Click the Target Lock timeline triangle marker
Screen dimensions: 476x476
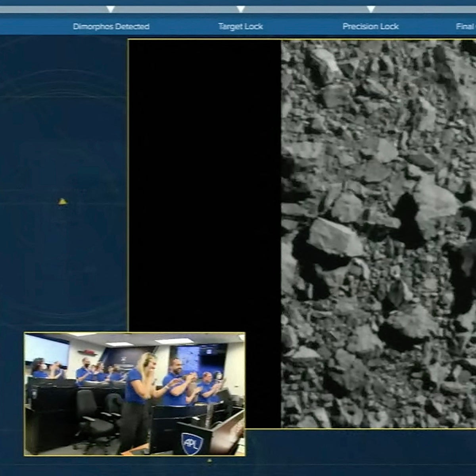pyautogui.click(x=240, y=9)
